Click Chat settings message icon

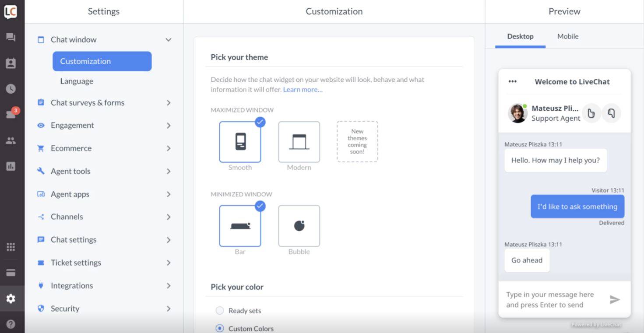coord(41,240)
